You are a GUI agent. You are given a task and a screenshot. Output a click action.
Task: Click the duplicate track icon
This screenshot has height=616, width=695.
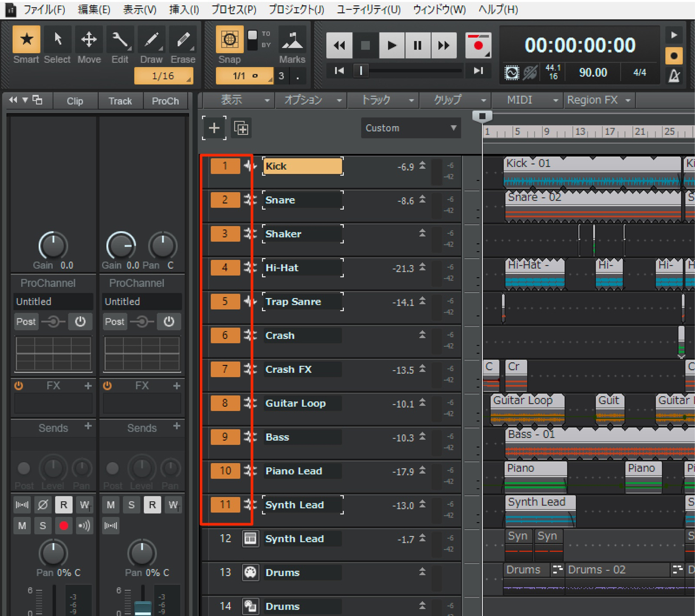[241, 128]
